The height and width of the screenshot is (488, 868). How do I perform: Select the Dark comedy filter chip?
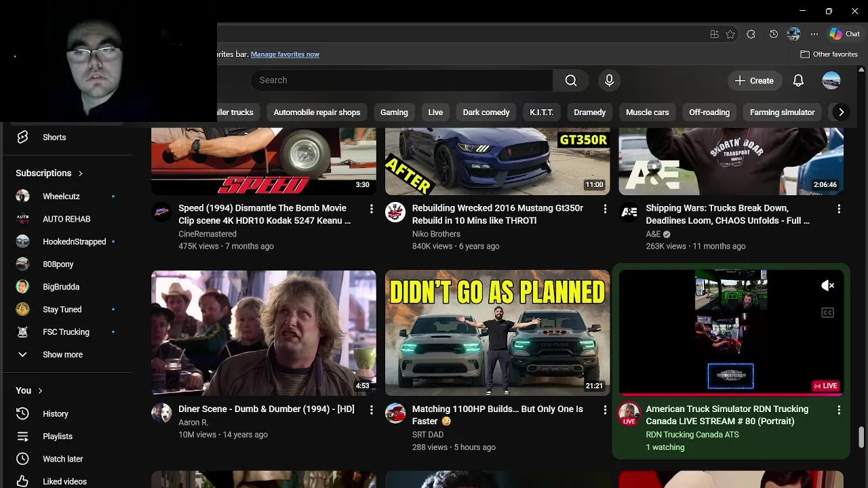(x=486, y=113)
